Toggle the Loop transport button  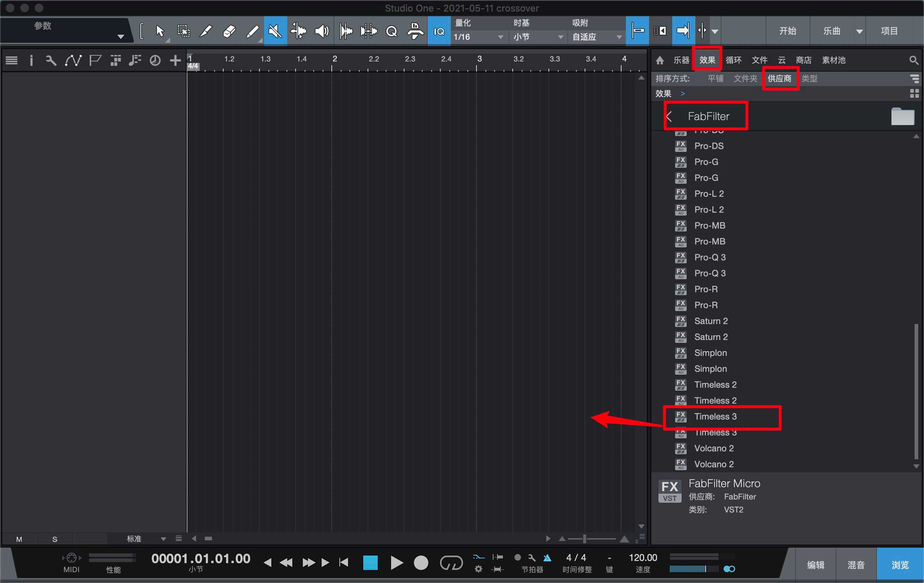coord(451,563)
